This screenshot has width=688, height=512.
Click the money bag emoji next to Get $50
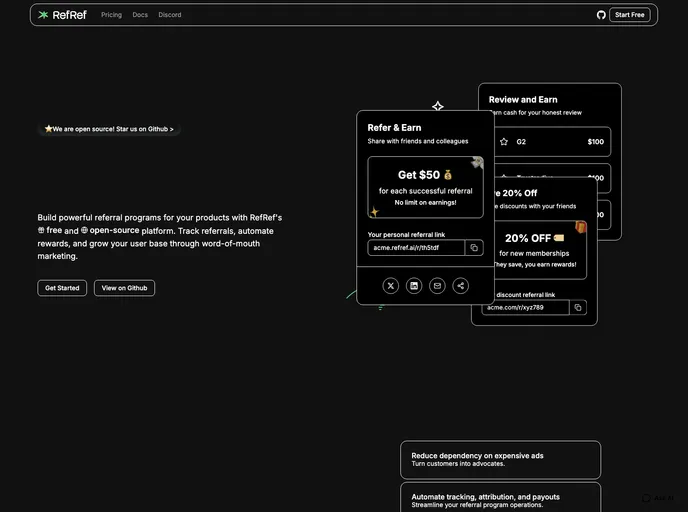[x=448, y=175]
